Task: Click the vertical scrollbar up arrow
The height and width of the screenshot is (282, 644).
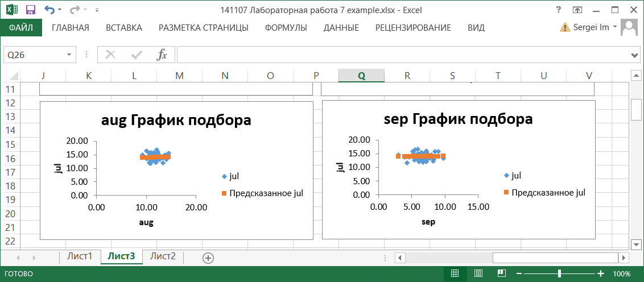Action: [x=636, y=76]
